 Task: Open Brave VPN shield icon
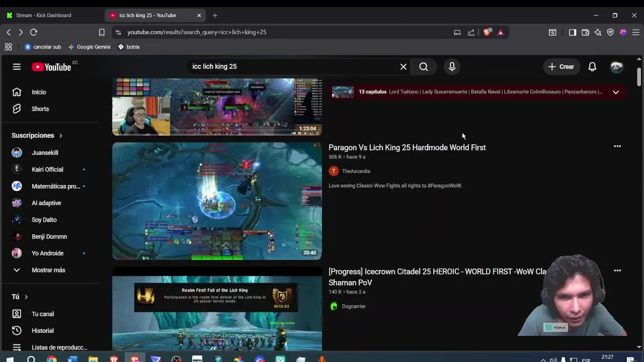coord(610,32)
